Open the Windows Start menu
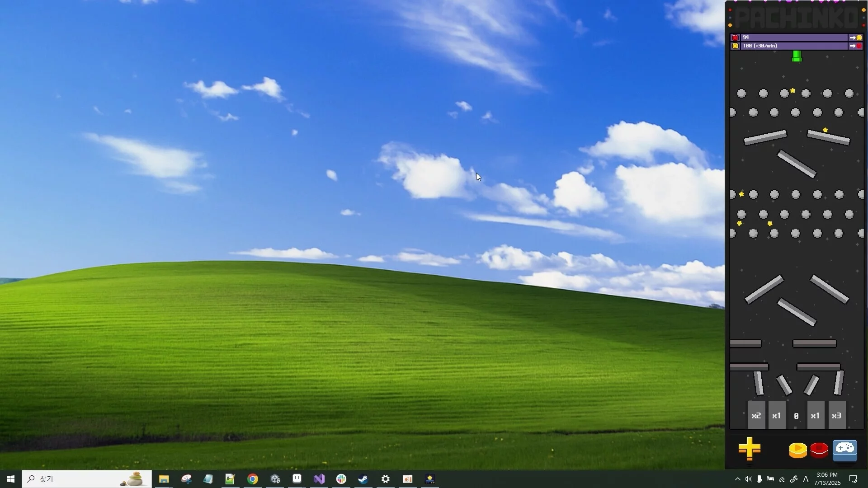This screenshot has height=488, width=868. [11, 479]
